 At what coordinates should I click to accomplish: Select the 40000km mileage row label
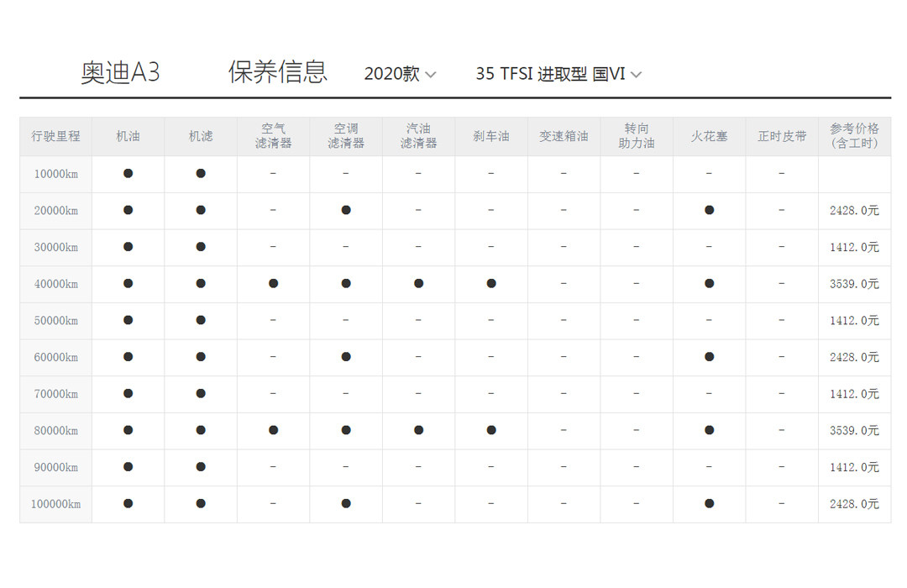[55, 284]
